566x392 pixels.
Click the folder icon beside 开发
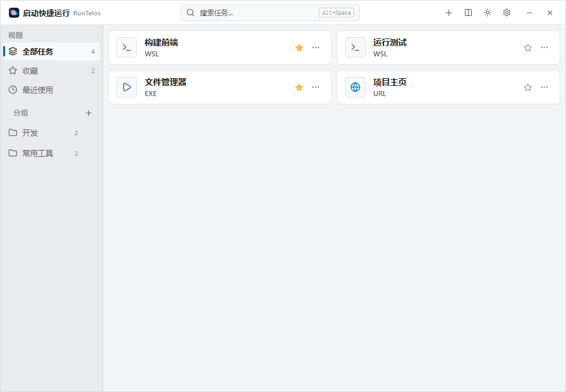point(13,133)
